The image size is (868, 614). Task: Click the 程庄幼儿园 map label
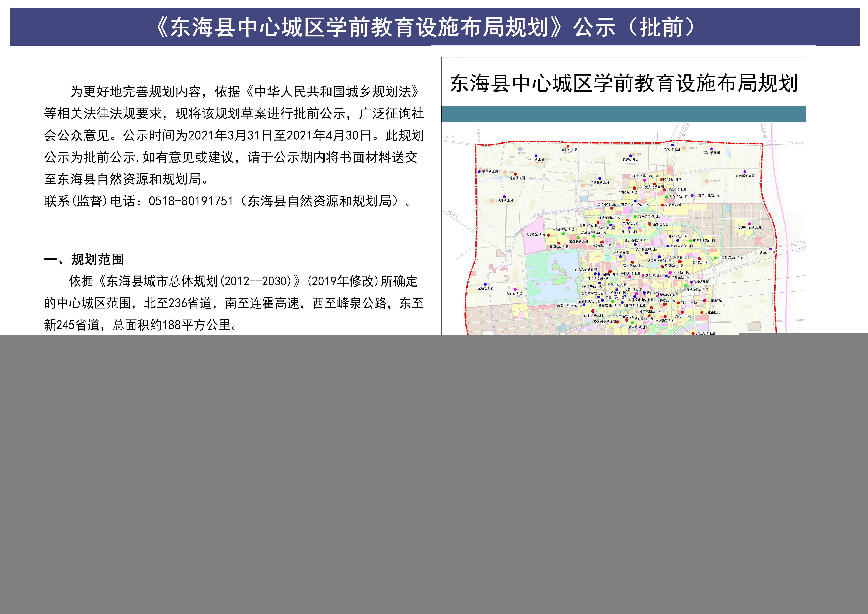[x=712, y=153]
